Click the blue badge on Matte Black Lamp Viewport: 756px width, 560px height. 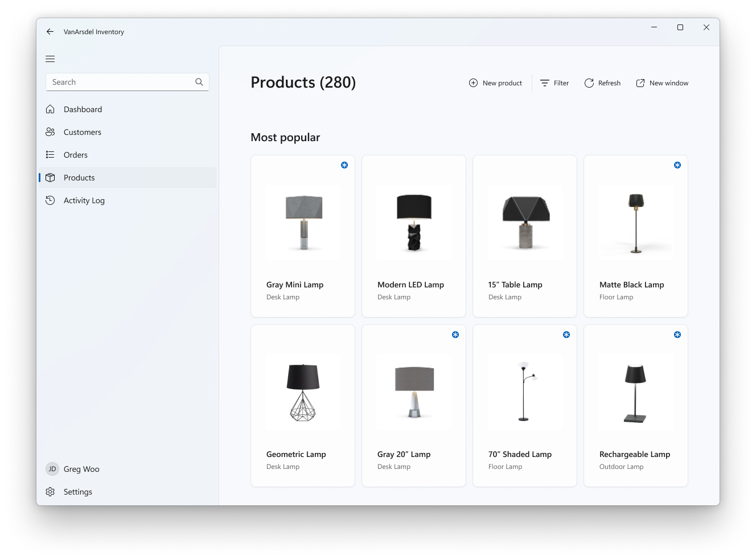pyautogui.click(x=677, y=165)
